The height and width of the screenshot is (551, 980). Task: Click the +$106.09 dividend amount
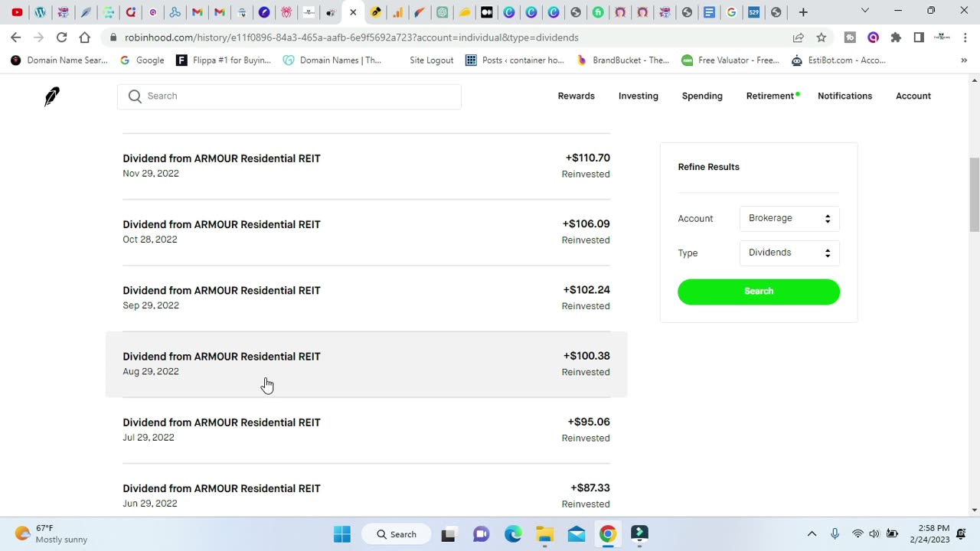click(x=586, y=223)
